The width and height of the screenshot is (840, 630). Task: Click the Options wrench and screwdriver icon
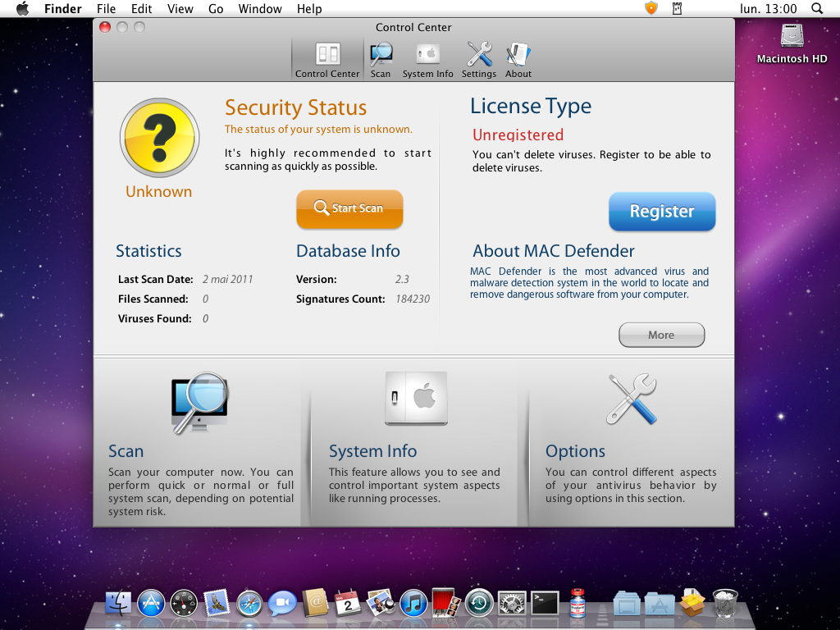coord(632,399)
